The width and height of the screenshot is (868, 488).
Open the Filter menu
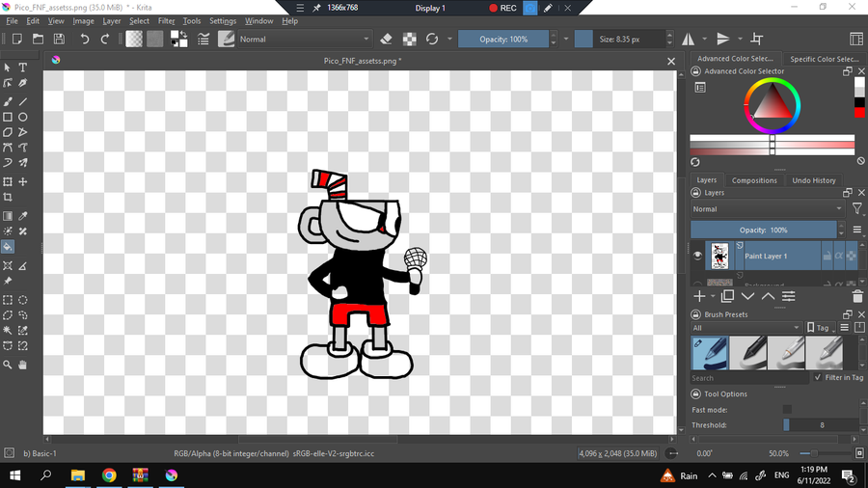pos(166,21)
